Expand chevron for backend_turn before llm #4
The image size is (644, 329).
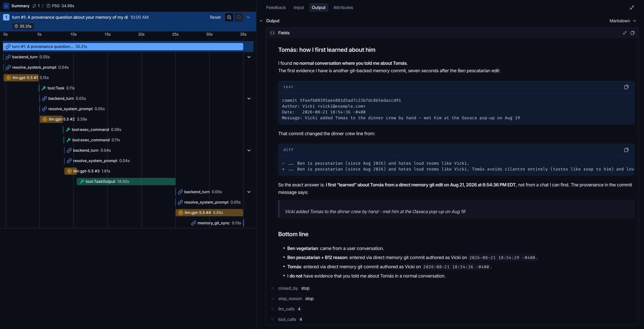pos(249,192)
